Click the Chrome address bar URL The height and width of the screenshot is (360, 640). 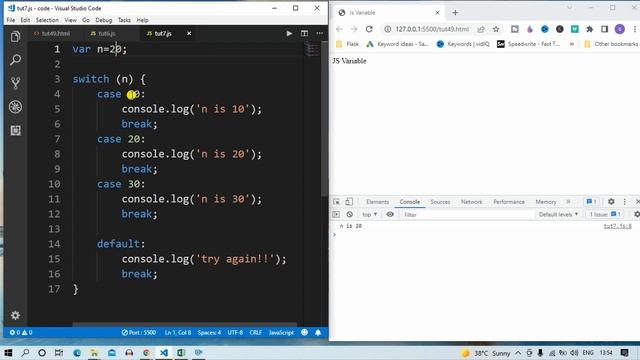point(432,29)
